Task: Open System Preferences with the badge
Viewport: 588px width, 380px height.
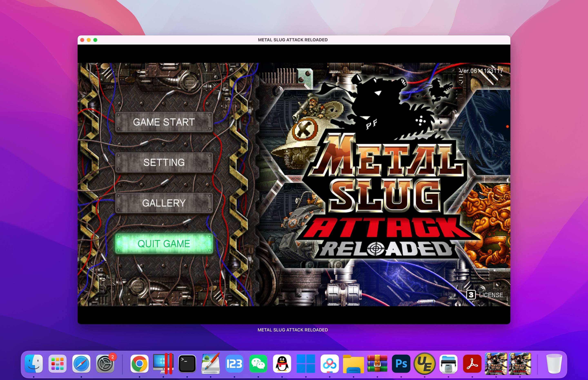Action: [x=105, y=364]
